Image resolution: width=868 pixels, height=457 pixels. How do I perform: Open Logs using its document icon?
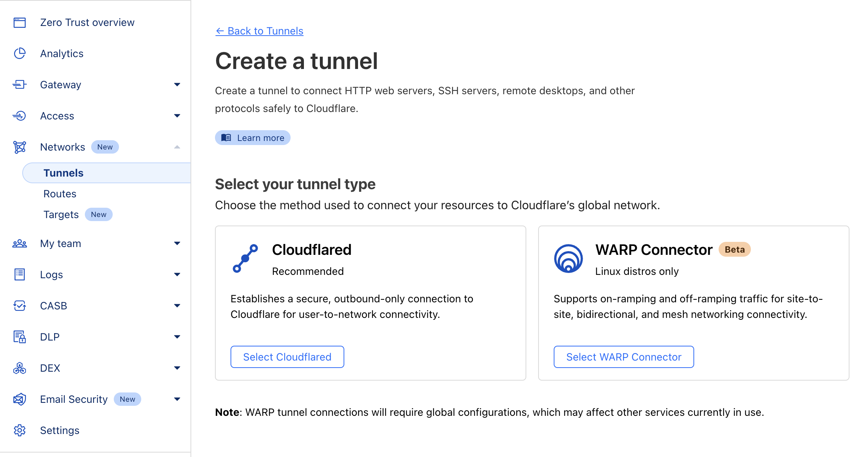[x=19, y=274]
